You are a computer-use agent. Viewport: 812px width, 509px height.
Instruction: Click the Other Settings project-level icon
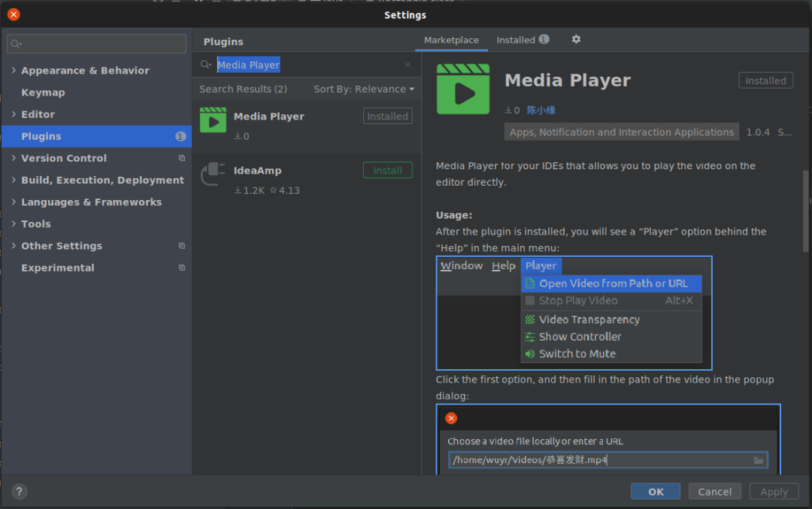(182, 245)
